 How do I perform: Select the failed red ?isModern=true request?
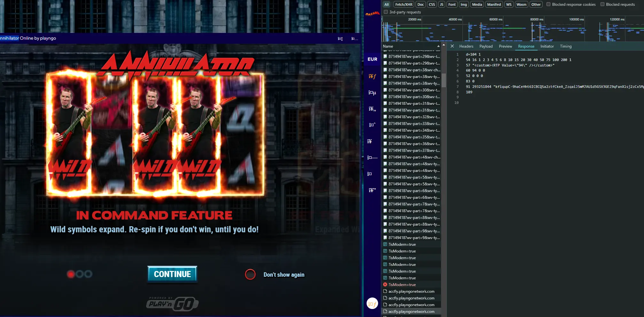pos(411,284)
